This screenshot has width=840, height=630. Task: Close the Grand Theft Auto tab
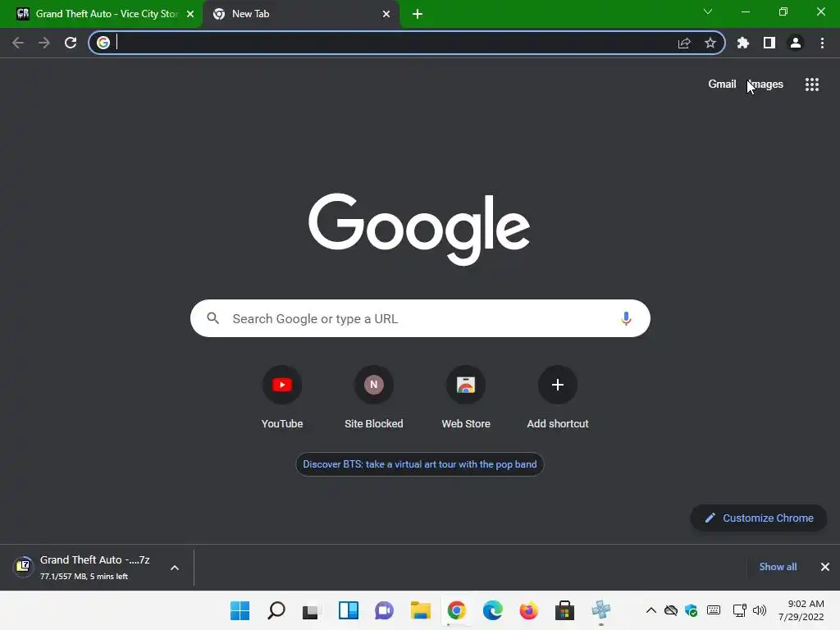pos(190,14)
